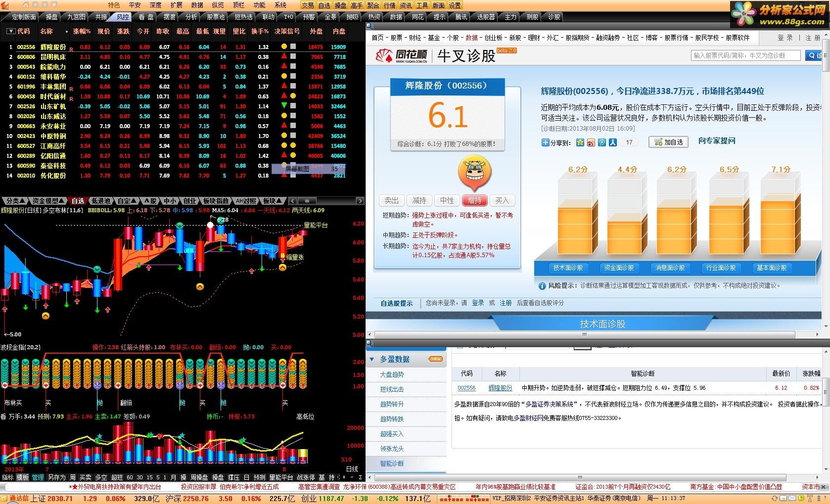Switch to the 风控 tab
Image resolution: width=830 pixels, height=504 pixels.
pos(122,17)
